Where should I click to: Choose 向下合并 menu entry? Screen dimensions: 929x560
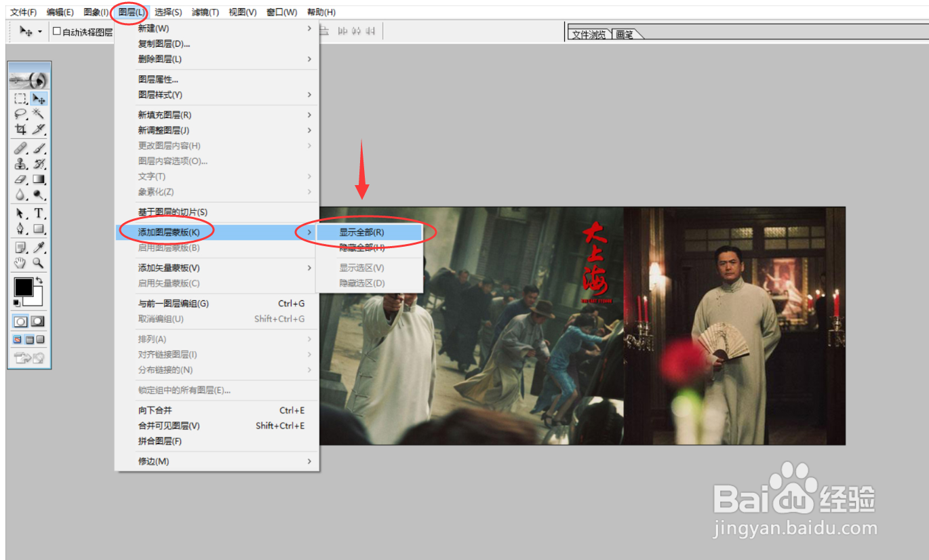tap(217, 410)
